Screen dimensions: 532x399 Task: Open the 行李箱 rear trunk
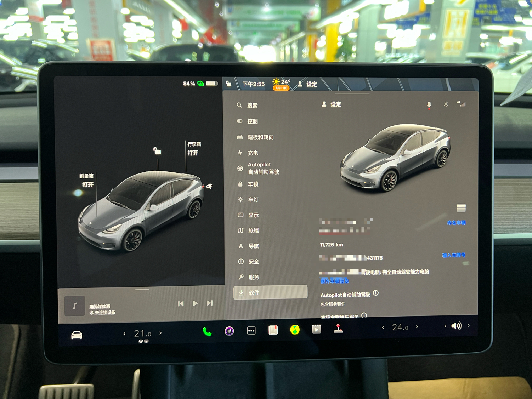pyautogui.click(x=194, y=149)
